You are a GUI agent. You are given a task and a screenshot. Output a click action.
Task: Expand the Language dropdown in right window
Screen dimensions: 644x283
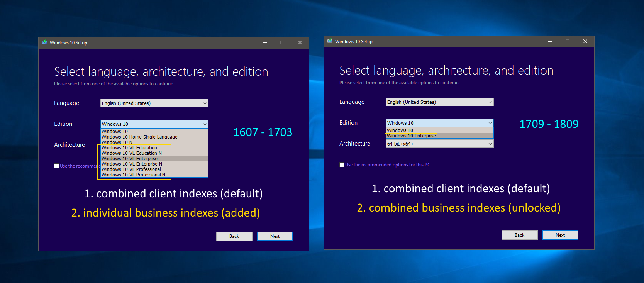click(439, 102)
